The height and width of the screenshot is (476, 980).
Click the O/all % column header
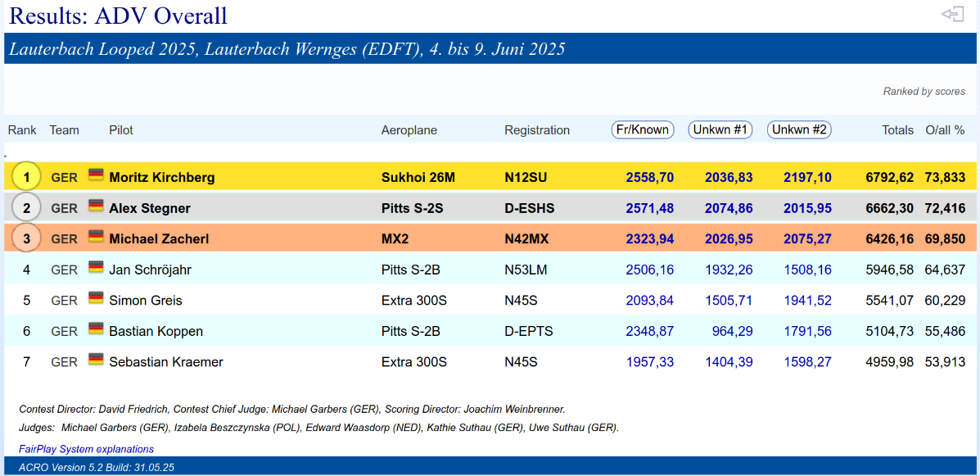pyautogui.click(x=945, y=130)
